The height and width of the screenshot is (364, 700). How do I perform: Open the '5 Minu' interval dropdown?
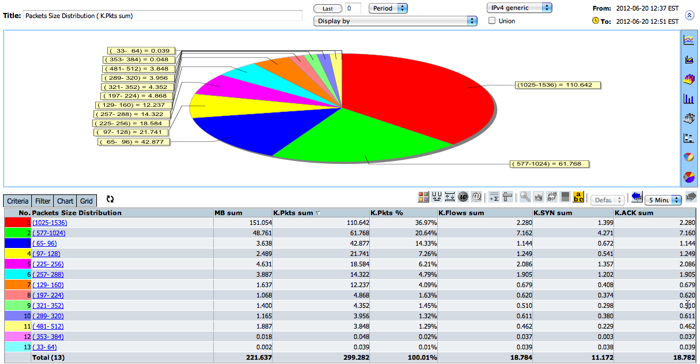664,200
